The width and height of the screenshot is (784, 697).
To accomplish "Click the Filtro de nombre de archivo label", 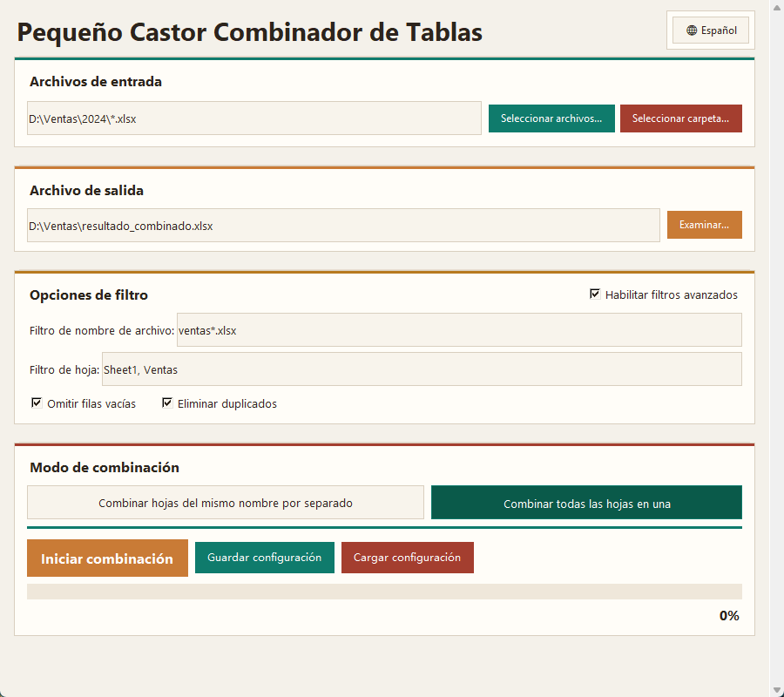I will (102, 330).
